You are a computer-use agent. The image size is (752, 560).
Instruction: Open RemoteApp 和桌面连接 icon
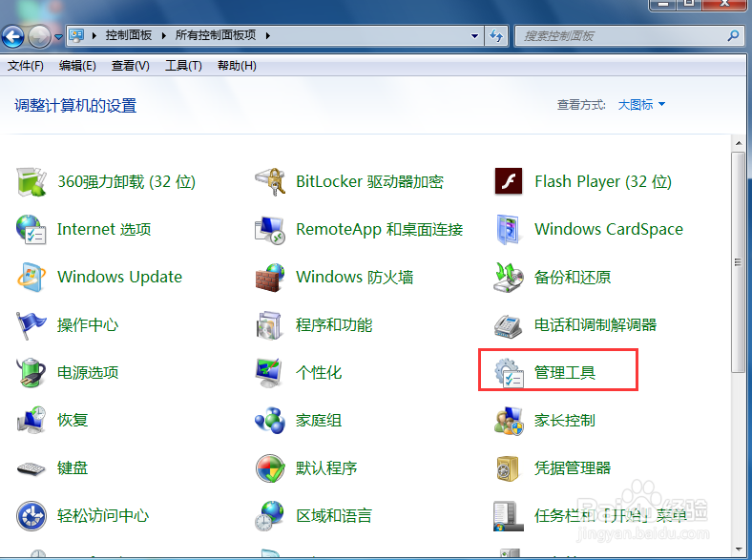pyautogui.click(x=269, y=230)
